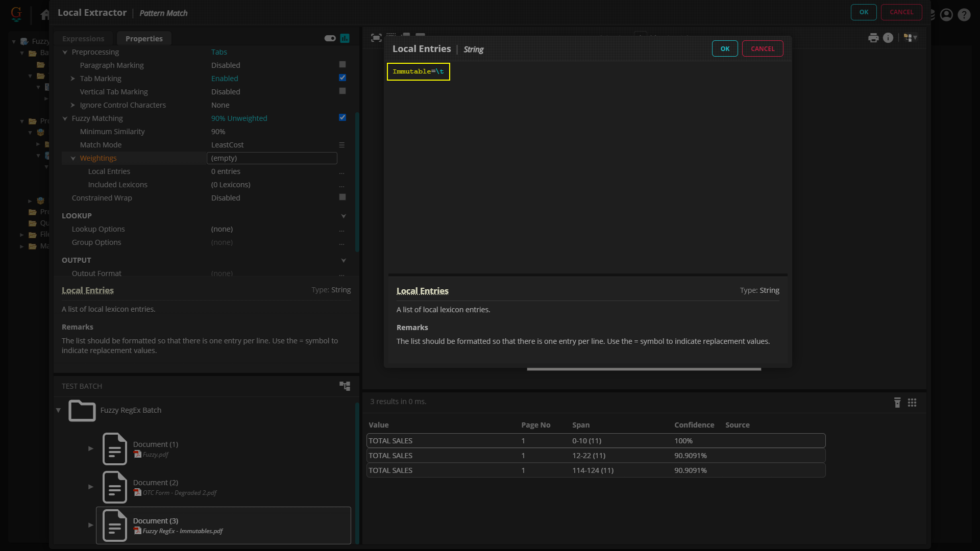This screenshot has width=980, height=551.
Task: Expand the Ignore Control Characters row
Action: pos(73,105)
